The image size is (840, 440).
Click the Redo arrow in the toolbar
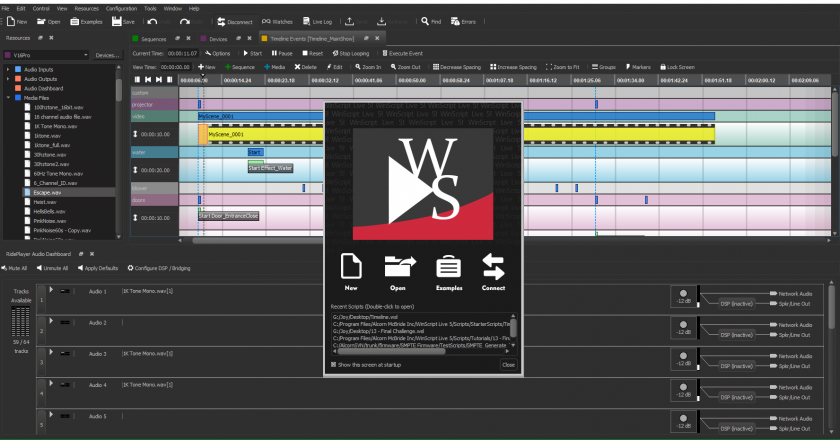(x=185, y=21)
